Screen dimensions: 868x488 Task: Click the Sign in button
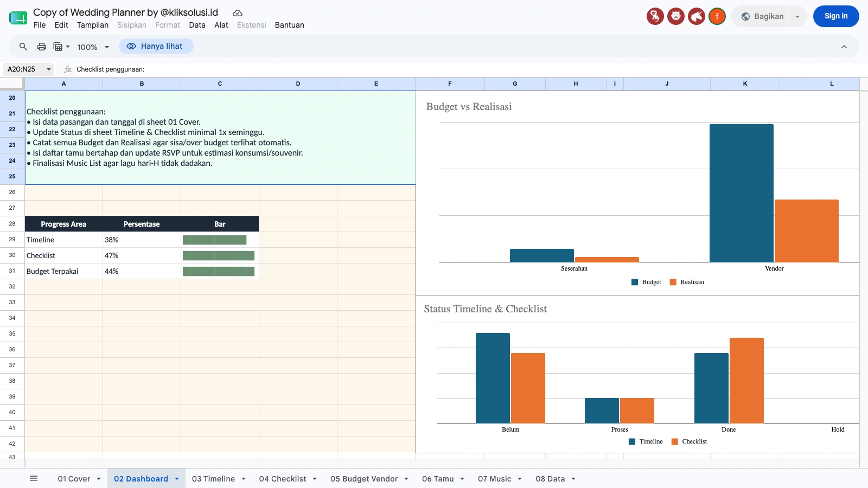click(836, 16)
